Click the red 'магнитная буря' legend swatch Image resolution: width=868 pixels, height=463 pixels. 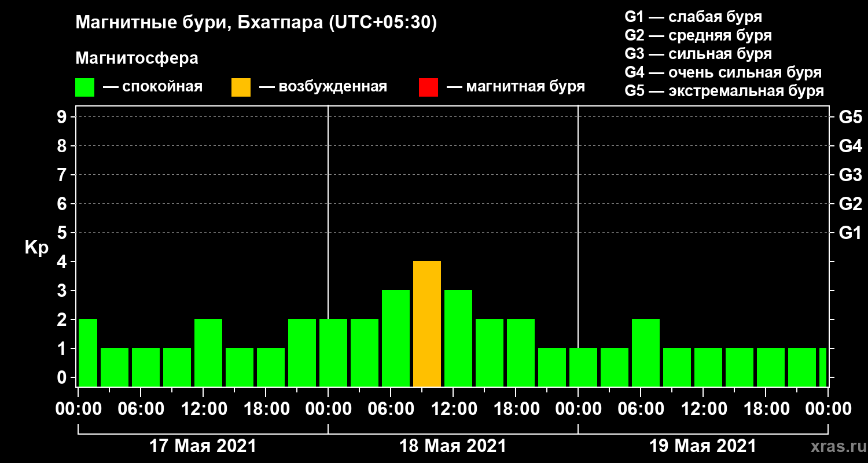(x=428, y=87)
